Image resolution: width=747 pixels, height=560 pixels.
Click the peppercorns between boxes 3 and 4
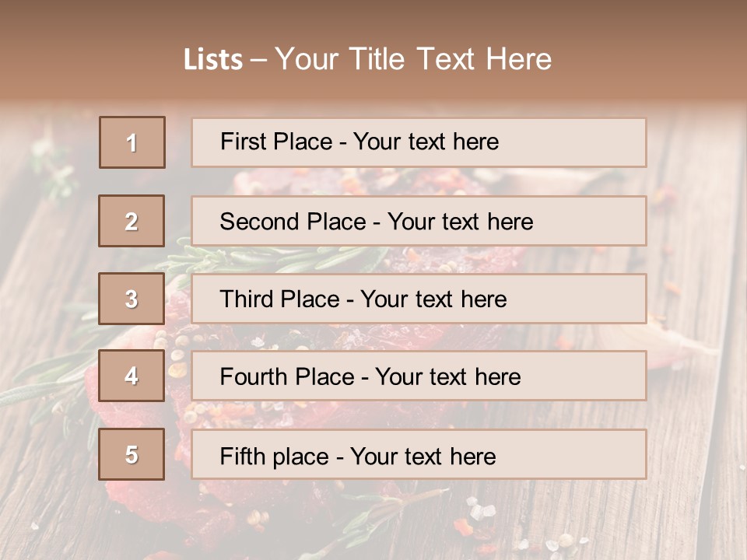175,340
